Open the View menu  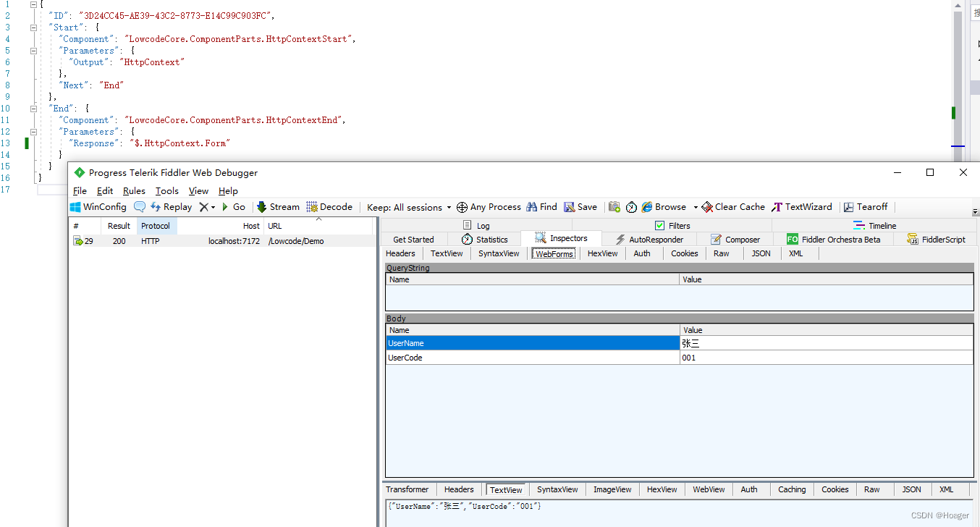pos(198,191)
